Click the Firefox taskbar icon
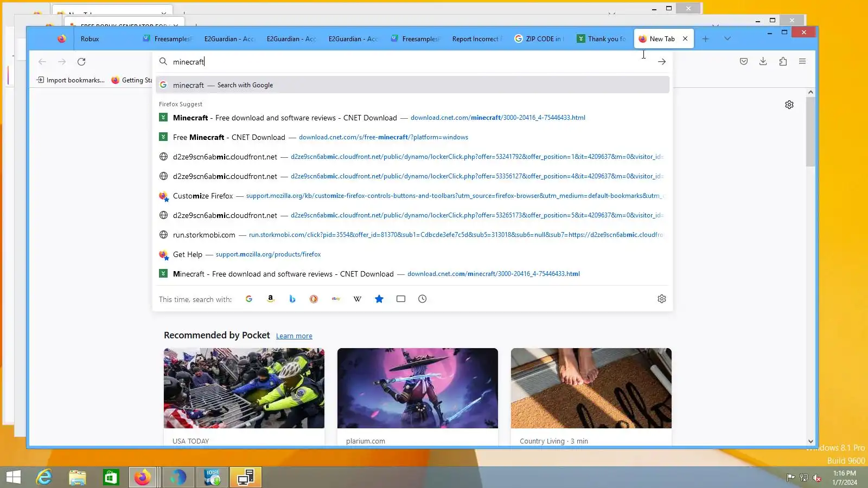868x488 pixels. (144, 477)
